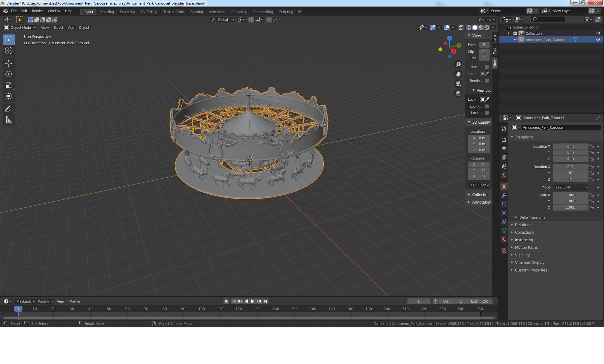Toggle camera view icon in viewport
The image size is (604, 364).
click(458, 84)
